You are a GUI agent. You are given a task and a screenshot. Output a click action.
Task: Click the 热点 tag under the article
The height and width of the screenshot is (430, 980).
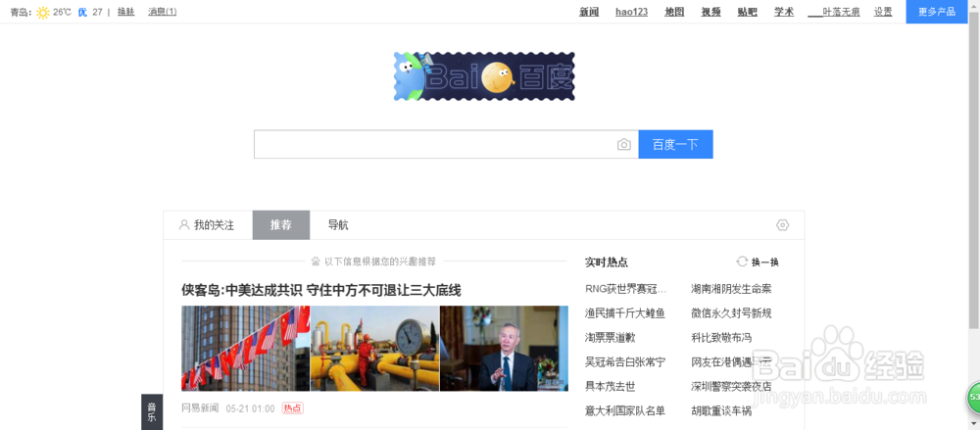click(x=292, y=408)
